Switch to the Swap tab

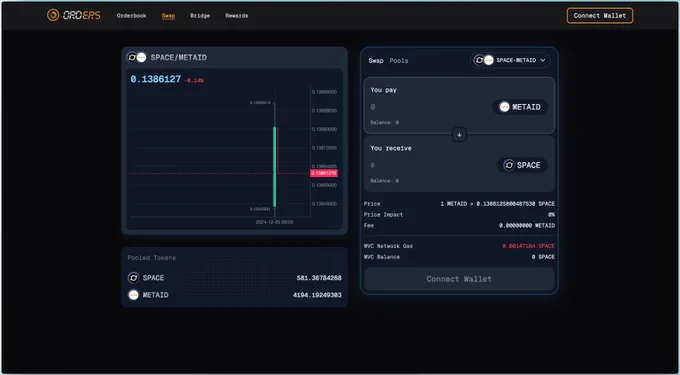376,61
